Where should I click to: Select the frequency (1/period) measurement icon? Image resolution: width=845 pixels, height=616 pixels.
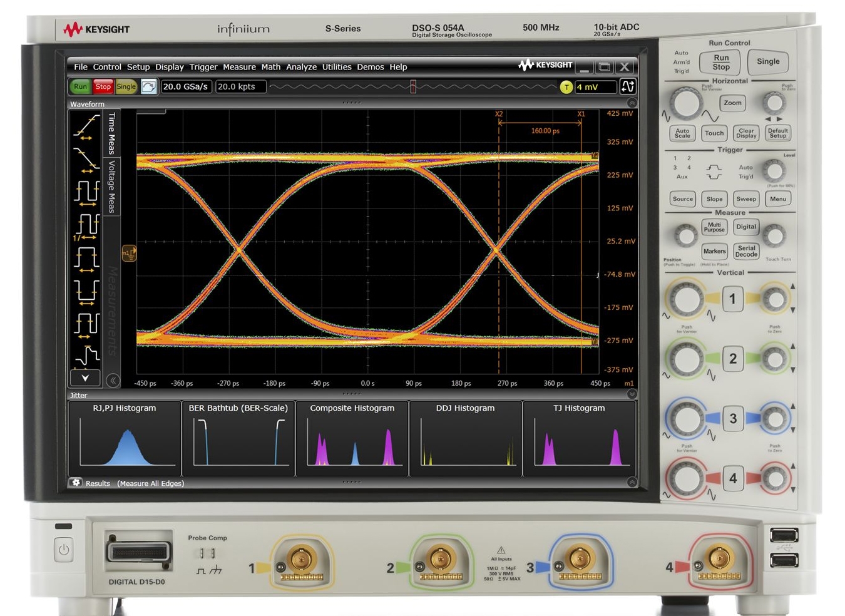86,226
